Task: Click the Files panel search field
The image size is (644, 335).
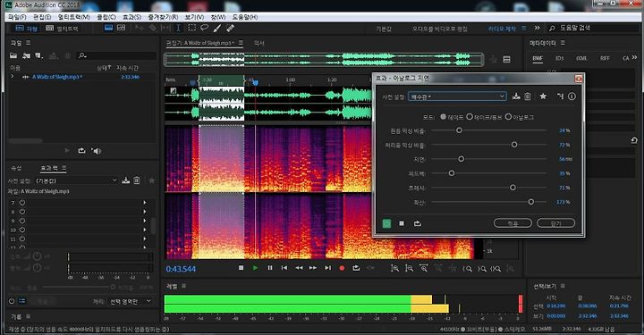Action: (116, 55)
